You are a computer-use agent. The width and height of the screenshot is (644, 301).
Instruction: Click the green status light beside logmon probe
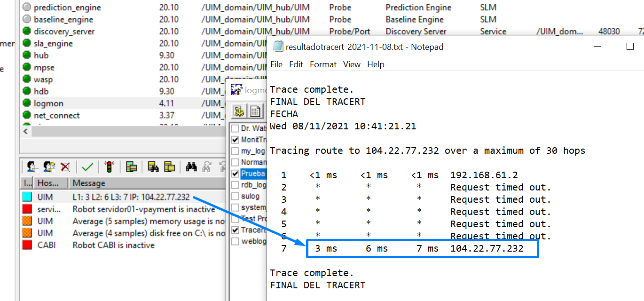(x=26, y=103)
